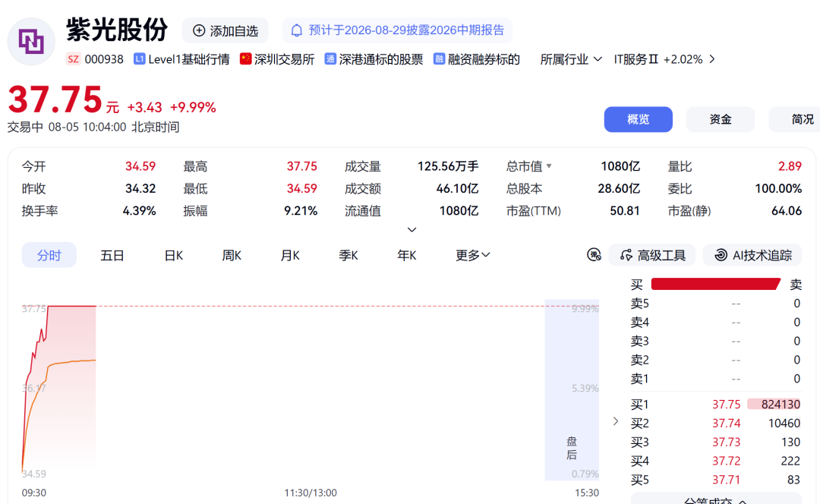
Task: Click the chevron after IT服务Ⅱ +2.02%
Action: 711,59
